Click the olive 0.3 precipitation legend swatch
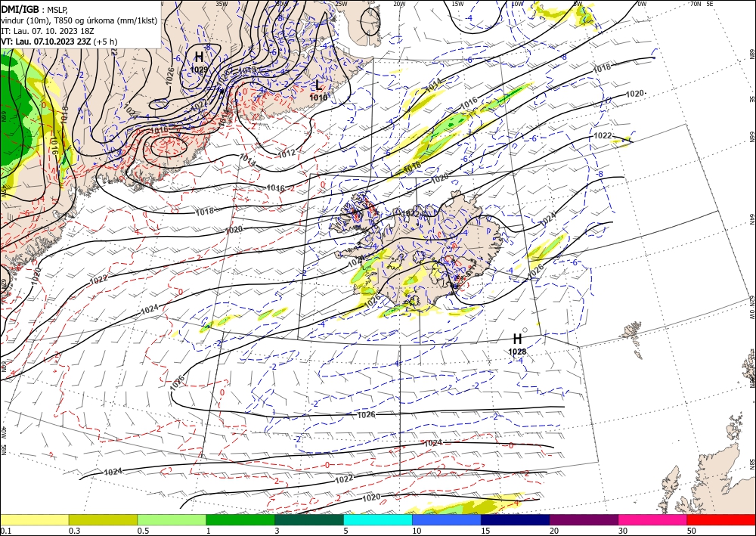This screenshot has height=536, width=756. tap(103, 519)
